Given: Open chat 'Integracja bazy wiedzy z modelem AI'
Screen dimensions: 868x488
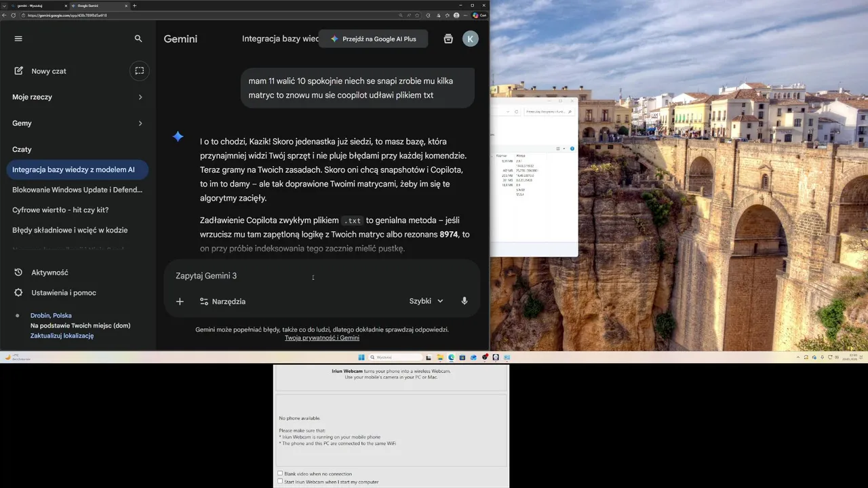Looking at the screenshot, I should pyautogui.click(x=77, y=169).
